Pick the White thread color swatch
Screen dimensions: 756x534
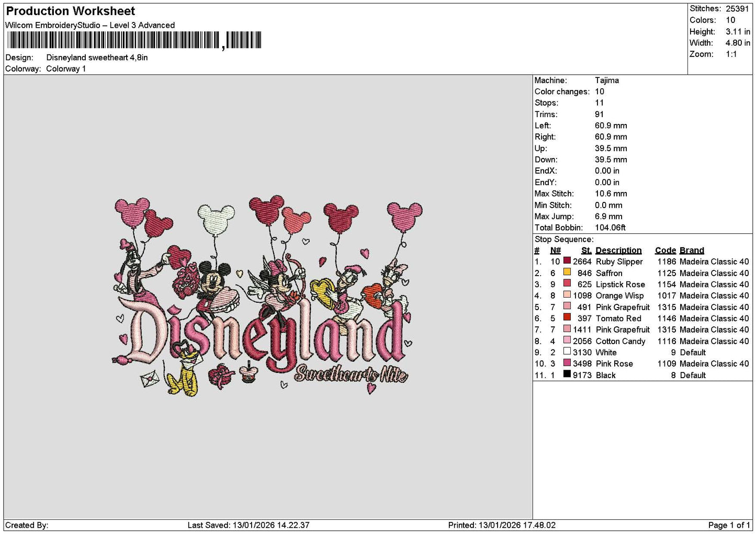point(567,352)
